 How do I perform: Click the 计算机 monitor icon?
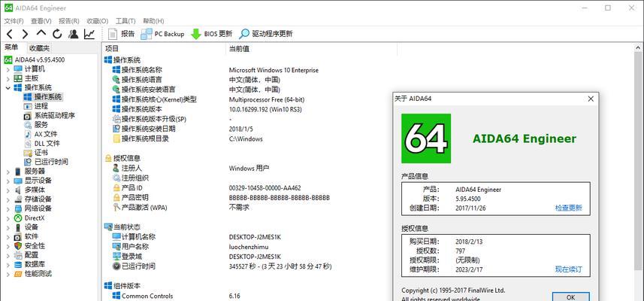pos(18,69)
